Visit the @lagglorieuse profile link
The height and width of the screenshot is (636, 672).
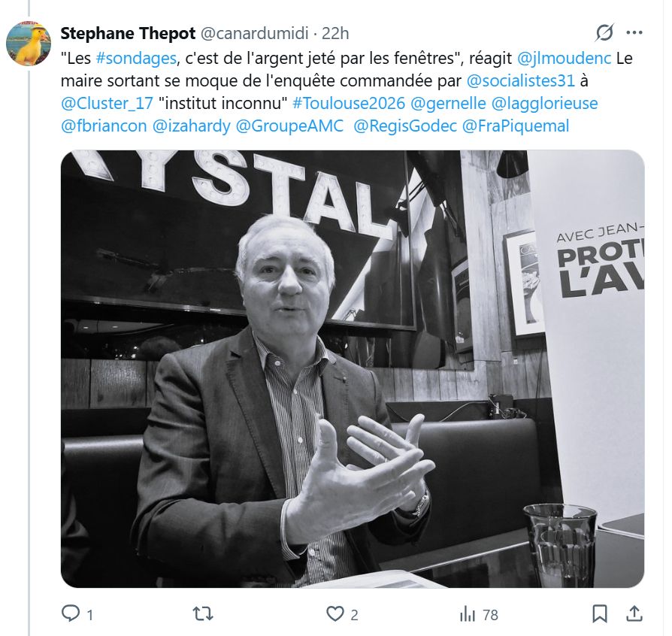544,103
